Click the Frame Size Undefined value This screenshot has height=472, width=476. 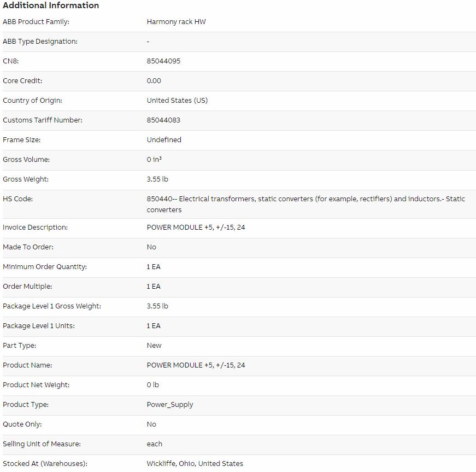pos(164,139)
